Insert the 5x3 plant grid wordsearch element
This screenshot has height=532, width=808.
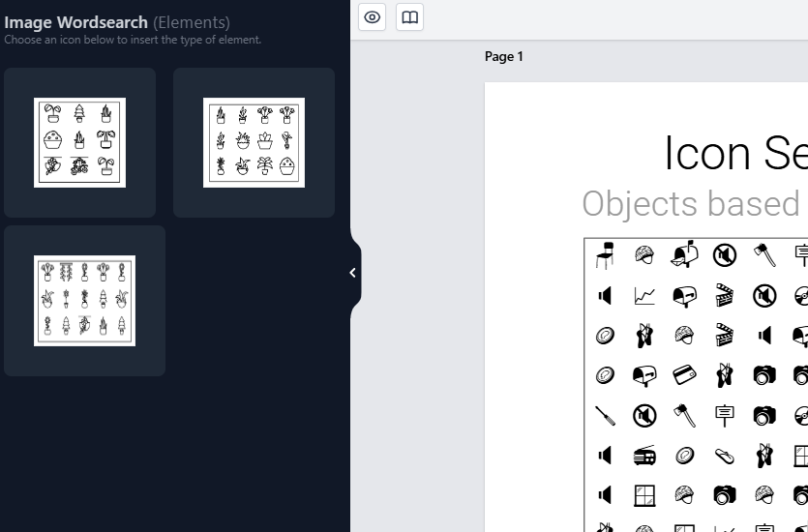coord(84,300)
